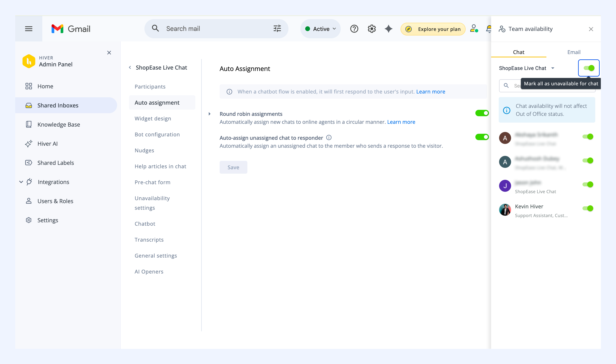The width and height of the screenshot is (616, 364).
Task: Select Auto assignment settings
Action: click(x=162, y=102)
